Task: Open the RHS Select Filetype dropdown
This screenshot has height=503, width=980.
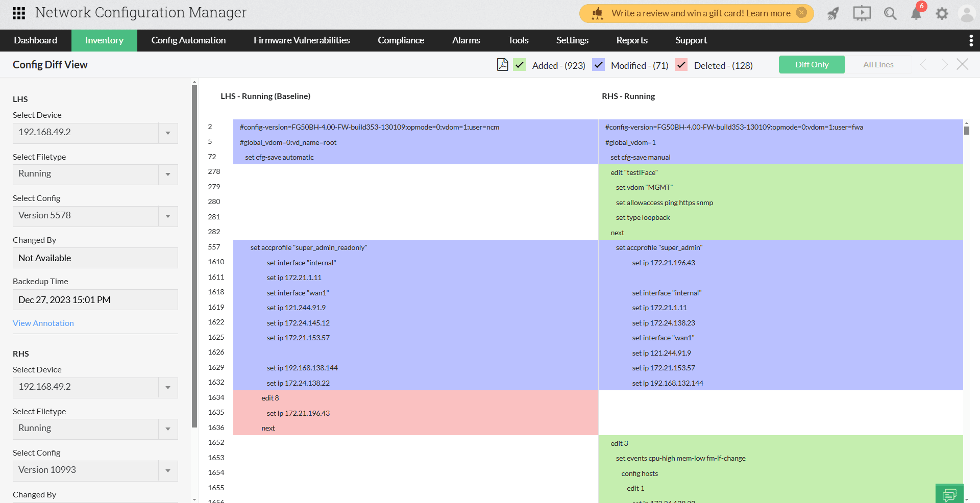Action: (167, 429)
